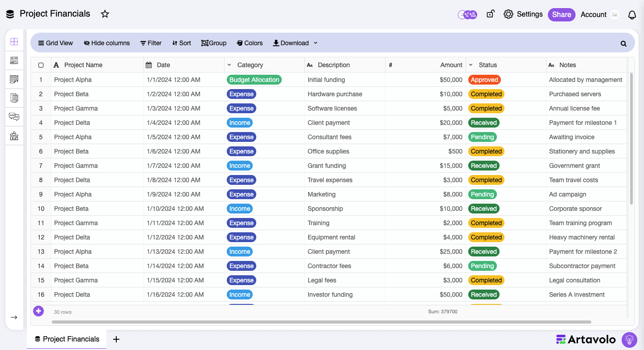Image resolution: width=644 pixels, height=350 pixels.
Task: Click purple Share button
Action: [x=561, y=14]
